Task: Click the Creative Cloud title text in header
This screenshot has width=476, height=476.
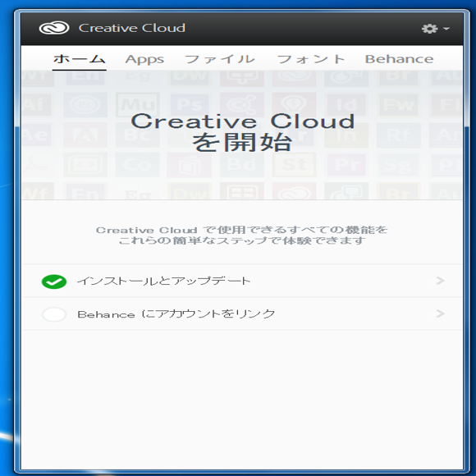Action: click(x=132, y=28)
